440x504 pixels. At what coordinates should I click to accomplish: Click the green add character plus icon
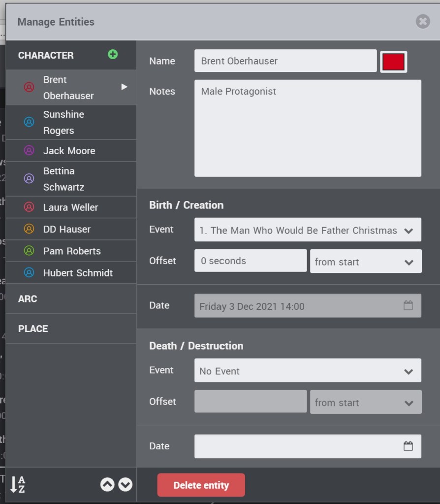[x=113, y=55]
